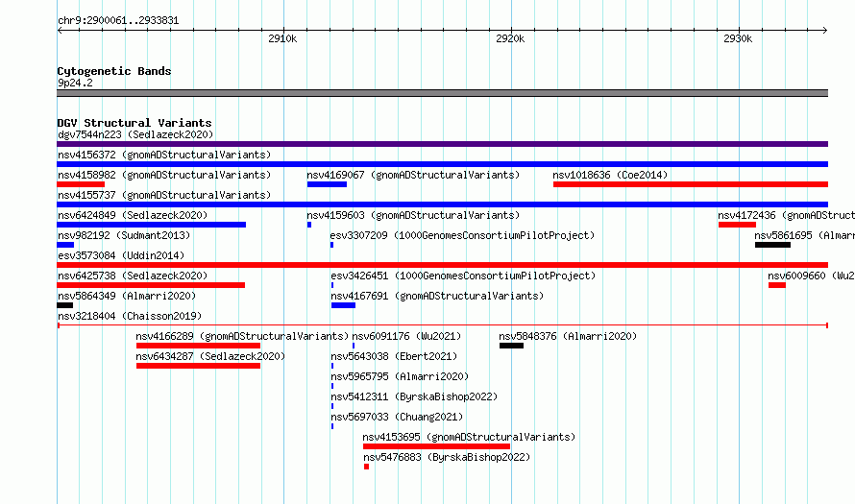The image size is (855, 504).
Task: Click the nsv6009660 red variant bar
Action: 777,285
